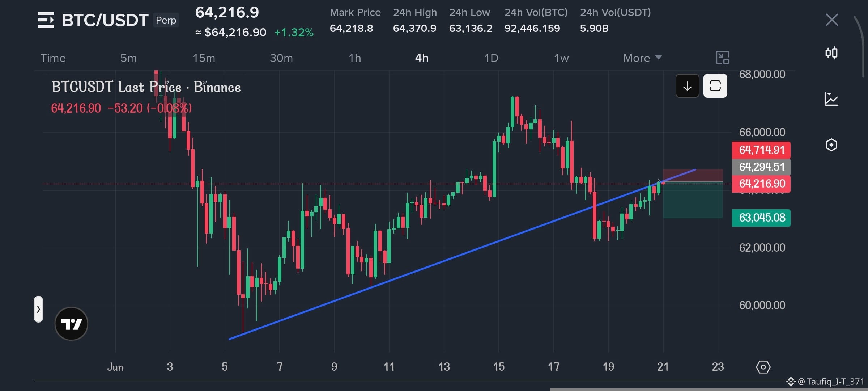Click the green 63,045.08 target price label
This screenshot has width=868, height=391.
click(x=761, y=218)
